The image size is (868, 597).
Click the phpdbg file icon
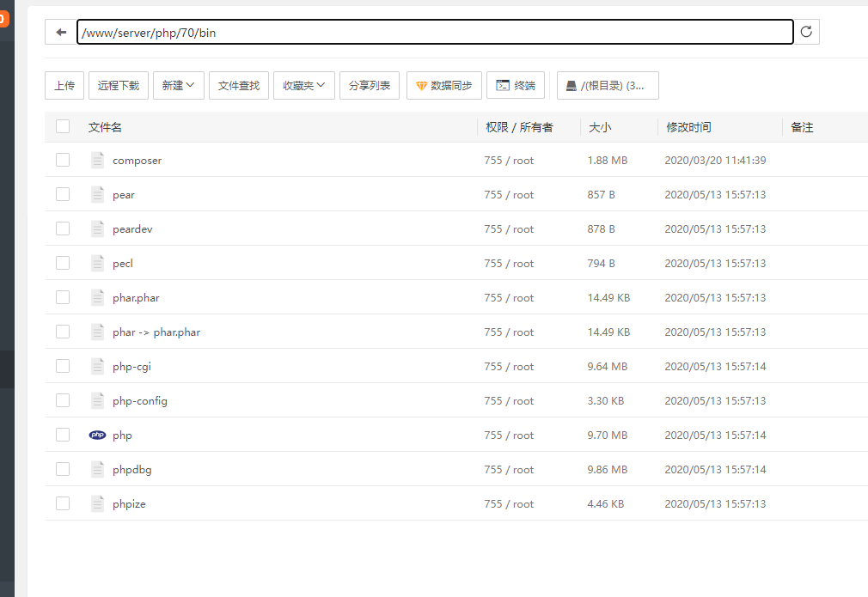97,469
